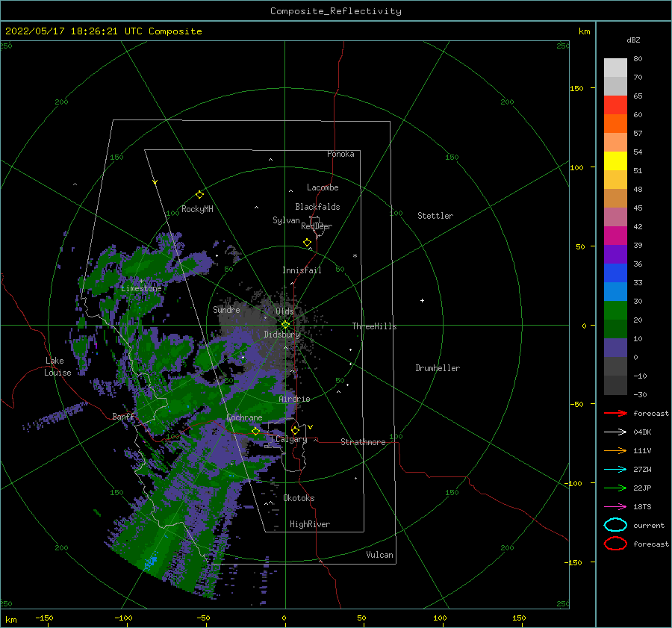The height and width of the screenshot is (628, 672).
Task: Click the red 'forecast' ellipse icon
Action: coord(615,544)
